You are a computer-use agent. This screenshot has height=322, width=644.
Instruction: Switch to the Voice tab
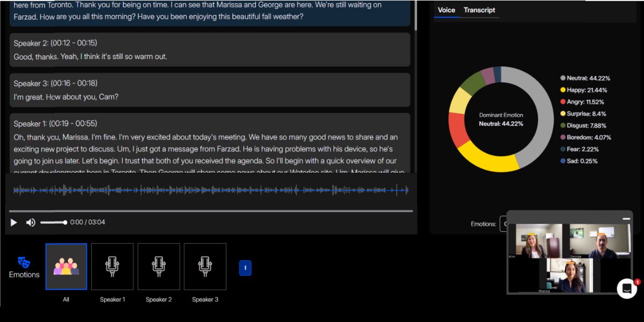pyautogui.click(x=446, y=10)
